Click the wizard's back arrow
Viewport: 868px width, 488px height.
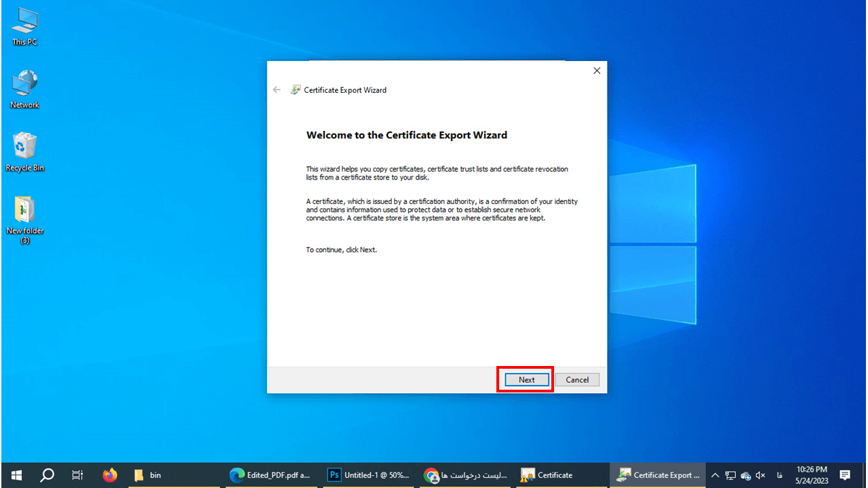[277, 89]
